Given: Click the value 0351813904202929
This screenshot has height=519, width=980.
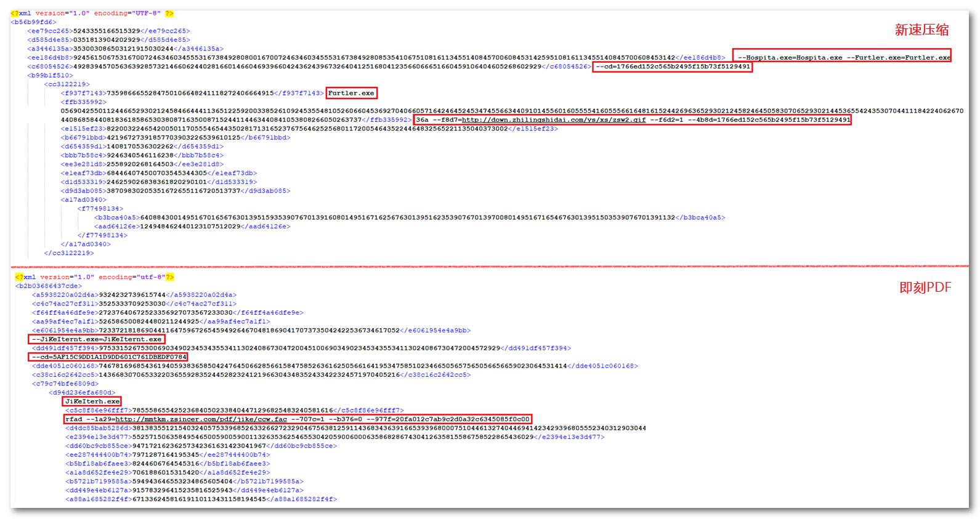Looking at the screenshot, I should point(107,40).
